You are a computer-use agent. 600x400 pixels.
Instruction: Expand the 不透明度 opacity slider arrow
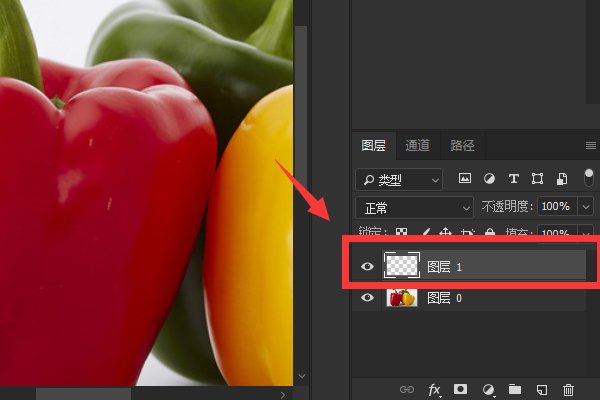[x=586, y=207]
